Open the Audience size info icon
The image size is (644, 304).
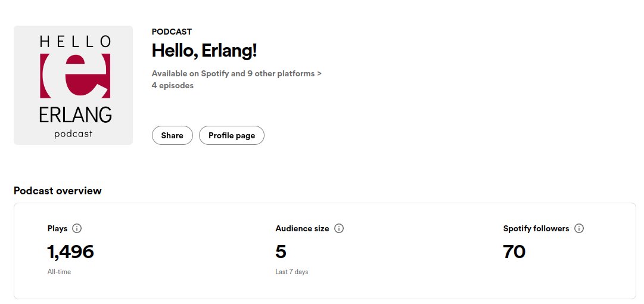click(339, 228)
